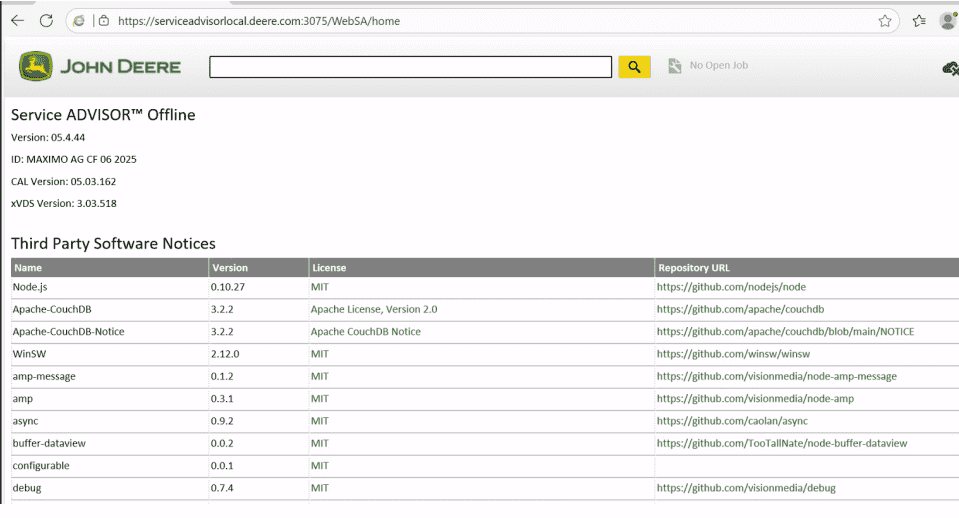Open the Apache CouchDB Notice link

(x=365, y=331)
